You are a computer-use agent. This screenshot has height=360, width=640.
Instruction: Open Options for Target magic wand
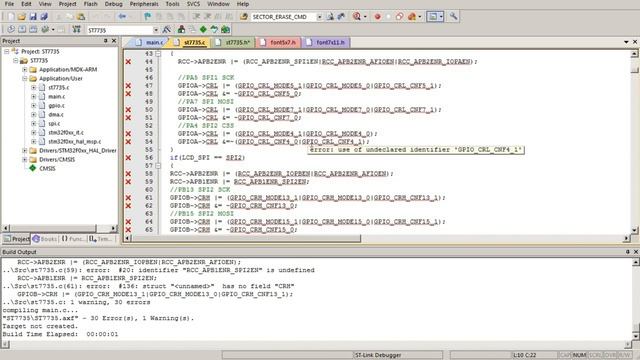(x=167, y=30)
